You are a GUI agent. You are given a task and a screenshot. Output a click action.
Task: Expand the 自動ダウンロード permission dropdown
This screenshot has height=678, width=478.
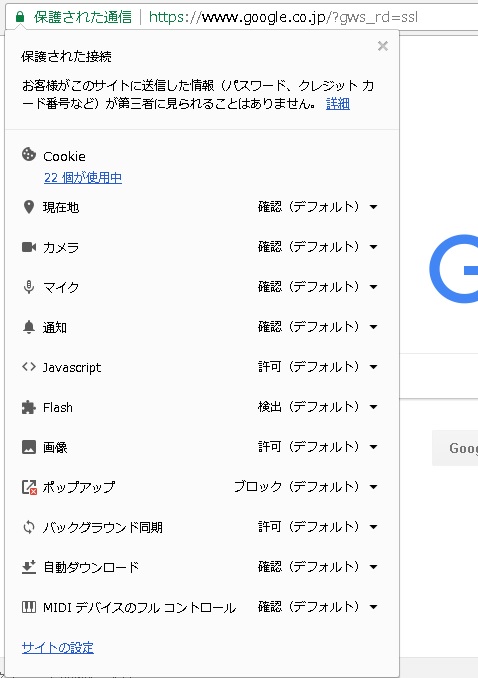point(318,567)
